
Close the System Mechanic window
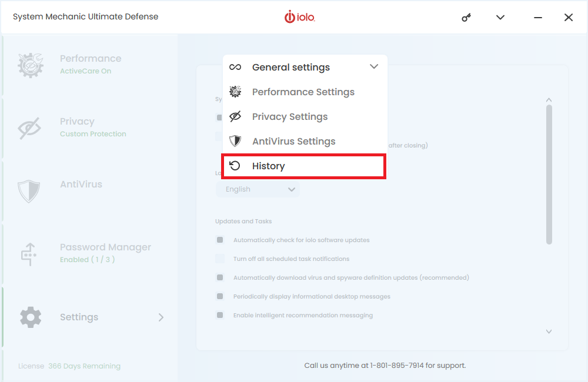[569, 17]
